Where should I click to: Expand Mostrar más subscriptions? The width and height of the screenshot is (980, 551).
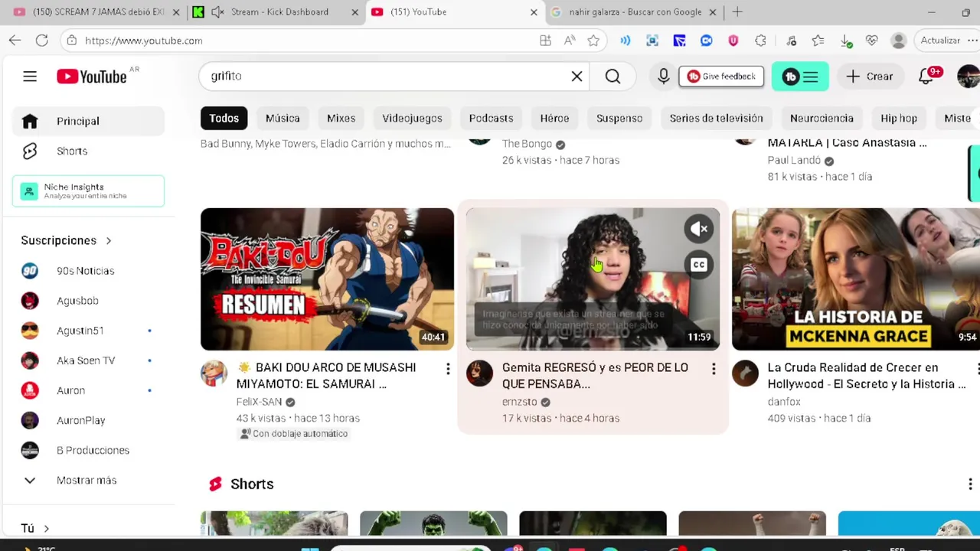pyautogui.click(x=88, y=480)
